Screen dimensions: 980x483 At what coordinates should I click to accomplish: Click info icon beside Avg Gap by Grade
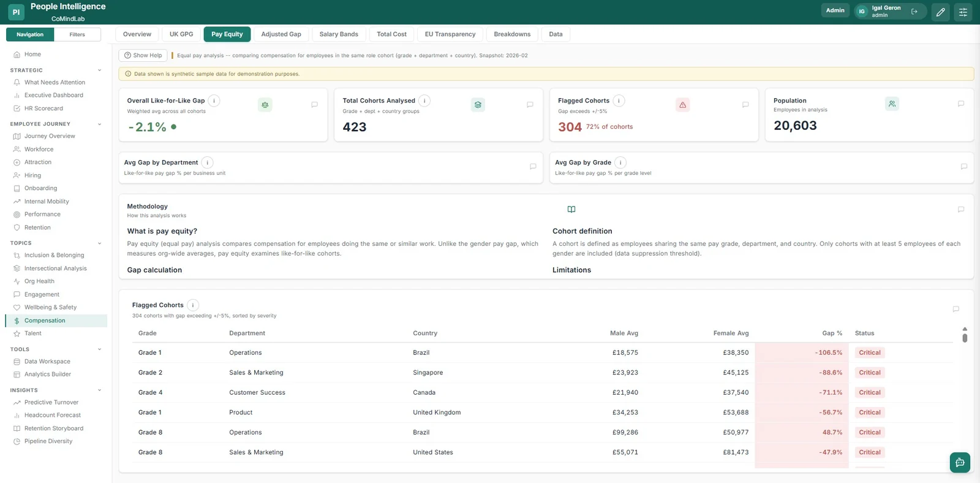pyautogui.click(x=620, y=162)
